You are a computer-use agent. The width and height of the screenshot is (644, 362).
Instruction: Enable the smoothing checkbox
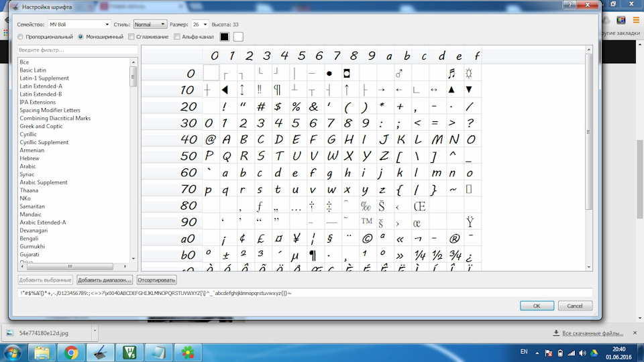point(131,37)
